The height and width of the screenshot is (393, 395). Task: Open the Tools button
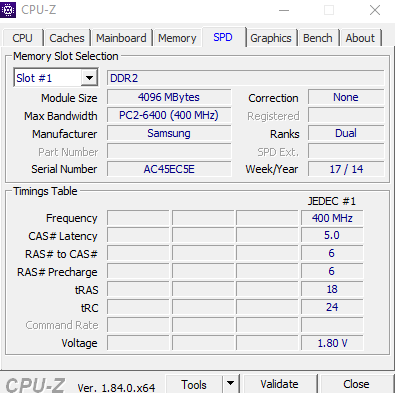194,384
